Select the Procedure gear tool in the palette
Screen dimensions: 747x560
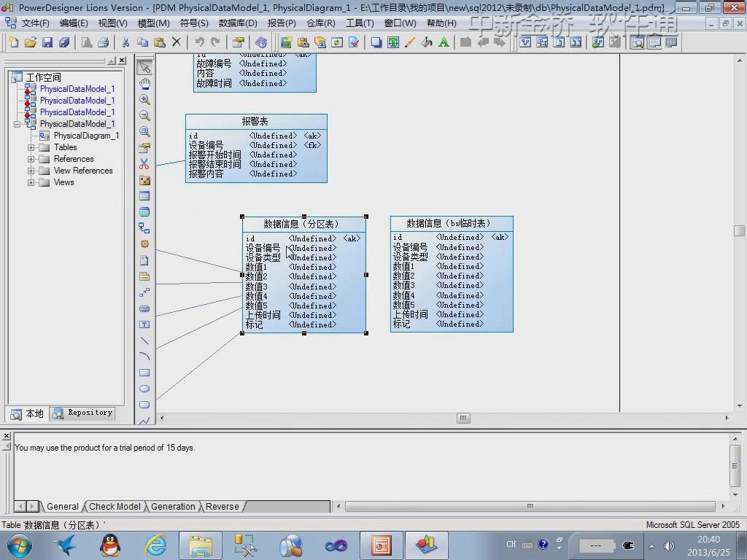[144, 244]
